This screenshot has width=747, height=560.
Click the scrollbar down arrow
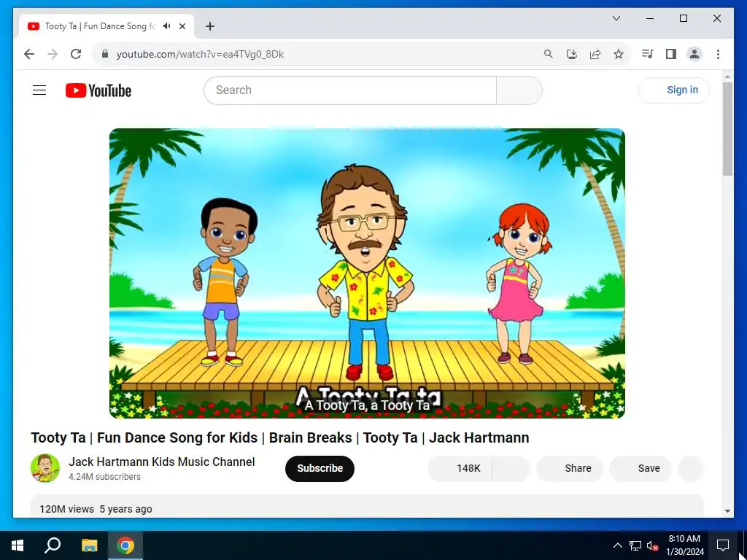727,511
